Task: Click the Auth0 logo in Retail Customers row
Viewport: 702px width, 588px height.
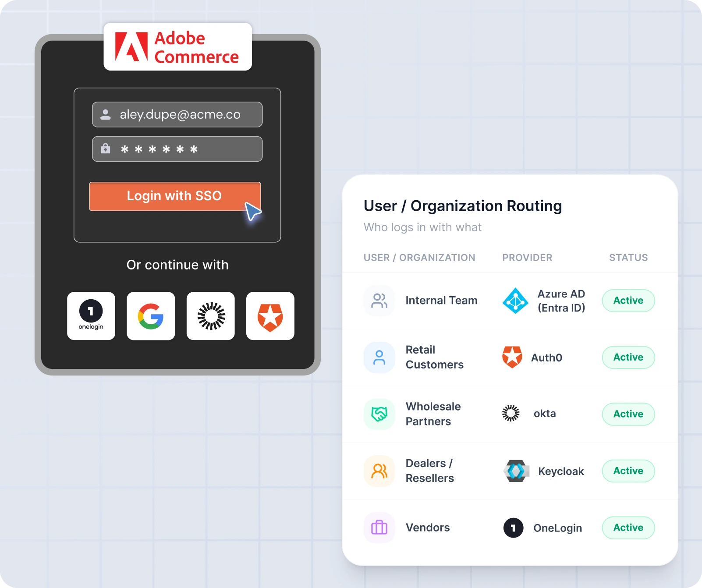Action: coord(512,357)
